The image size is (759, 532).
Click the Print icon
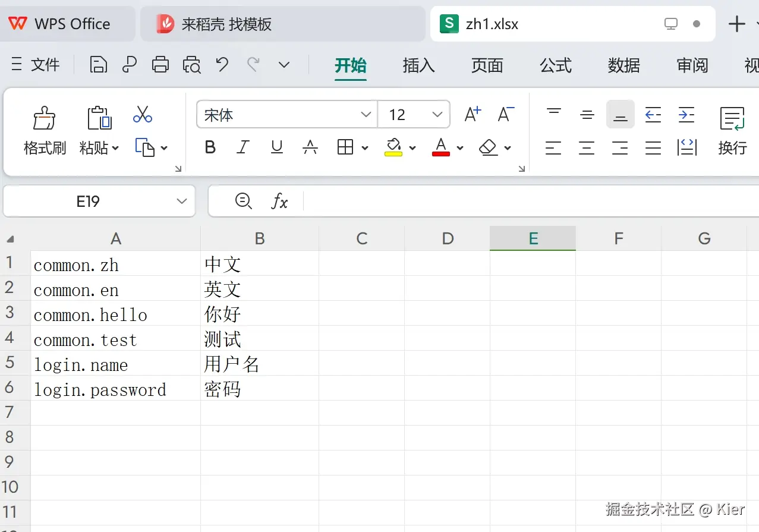click(x=160, y=65)
